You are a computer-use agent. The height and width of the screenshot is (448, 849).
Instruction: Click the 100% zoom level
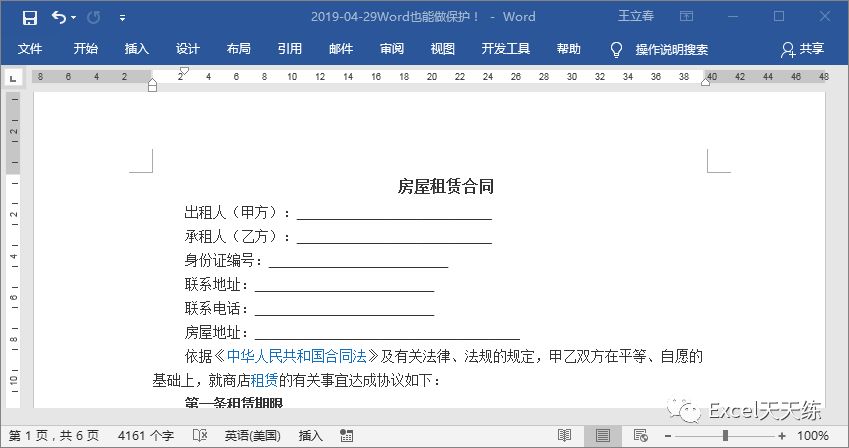(x=813, y=436)
